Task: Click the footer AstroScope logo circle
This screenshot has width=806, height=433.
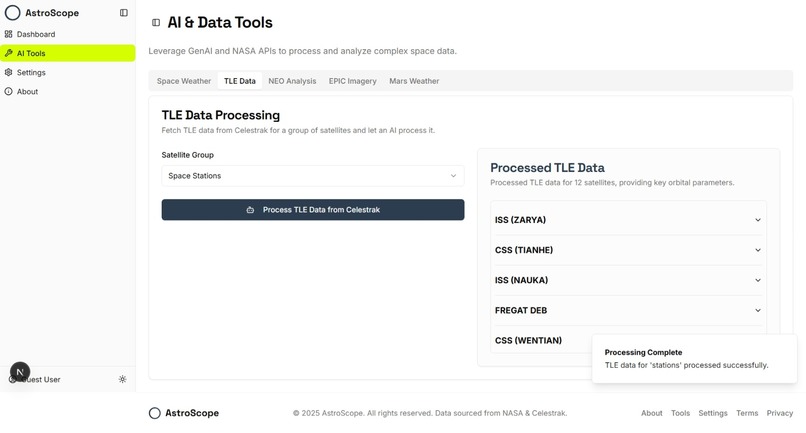Action: click(x=155, y=413)
